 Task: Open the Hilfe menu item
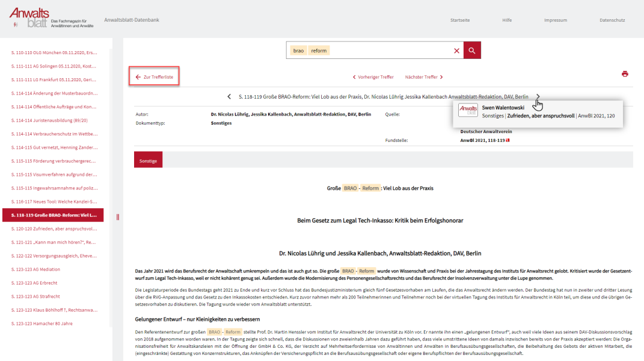pos(507,20)
